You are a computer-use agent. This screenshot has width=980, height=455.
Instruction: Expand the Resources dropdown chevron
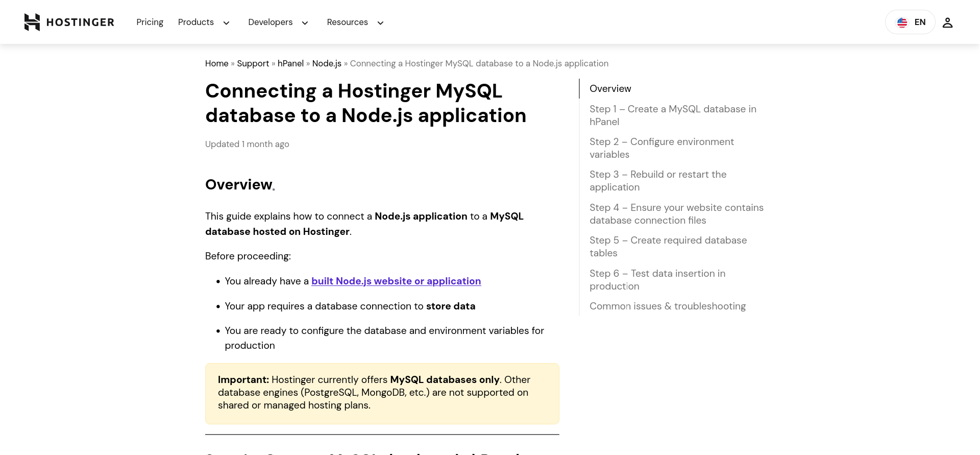coord(380,23)
